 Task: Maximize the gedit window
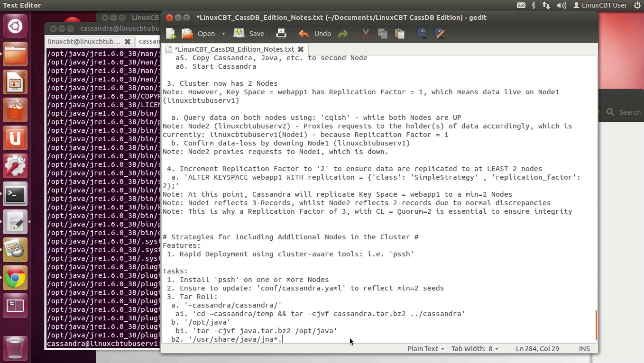click(x=187, y=18)
